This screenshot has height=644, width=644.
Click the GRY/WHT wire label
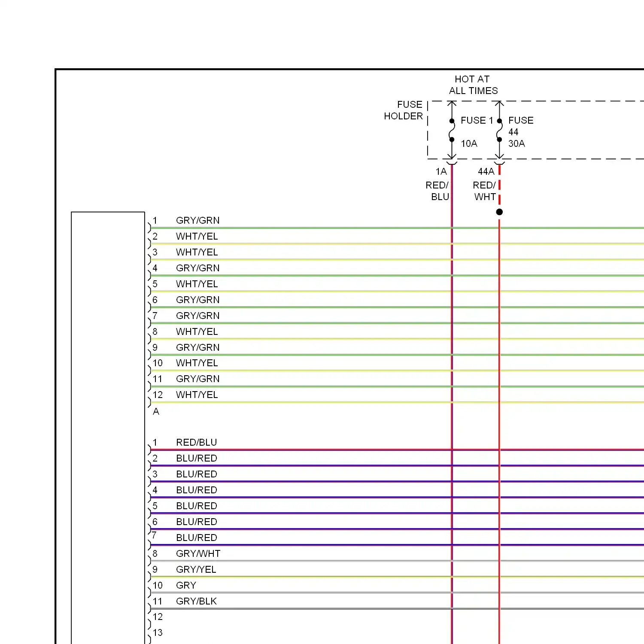[x=198, y=553]
